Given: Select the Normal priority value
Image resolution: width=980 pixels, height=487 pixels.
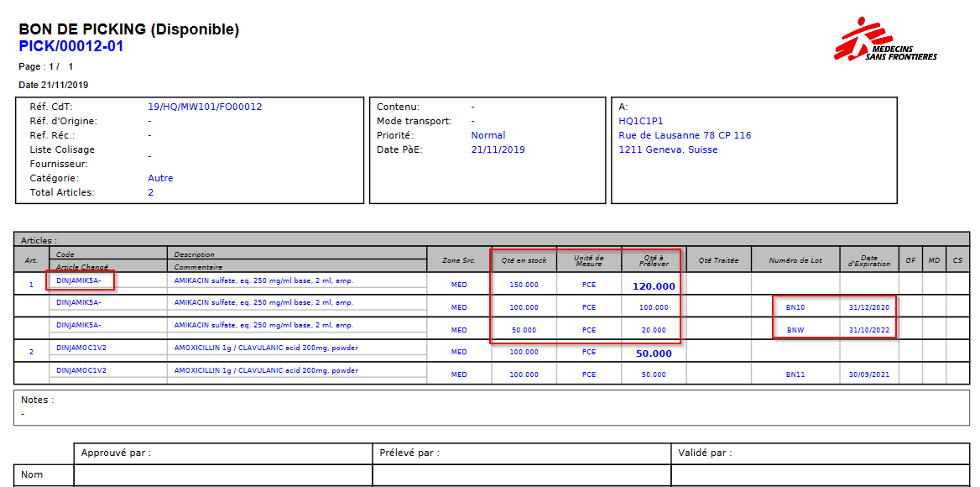Looking at the screenshot, I should [x=487, y=135].
